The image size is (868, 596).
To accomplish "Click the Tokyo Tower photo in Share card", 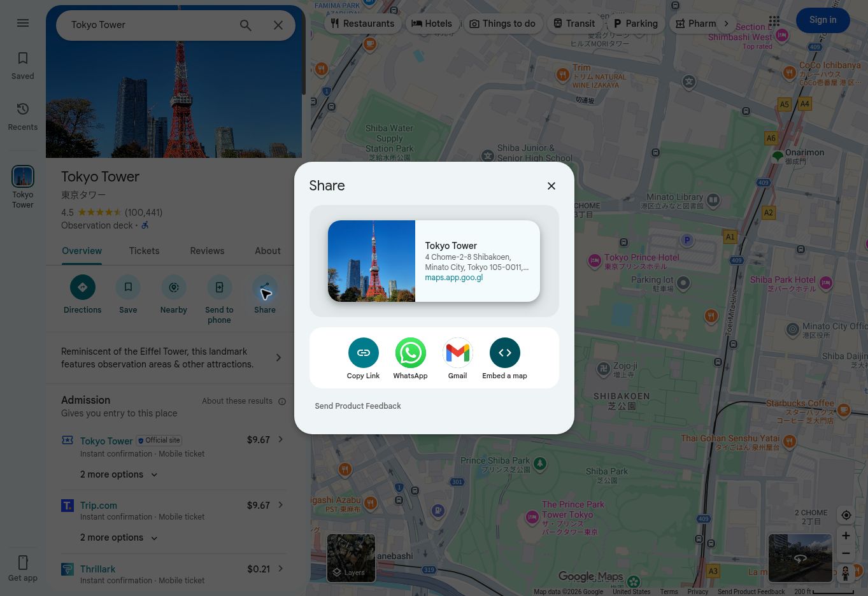I will click(371, 261).
